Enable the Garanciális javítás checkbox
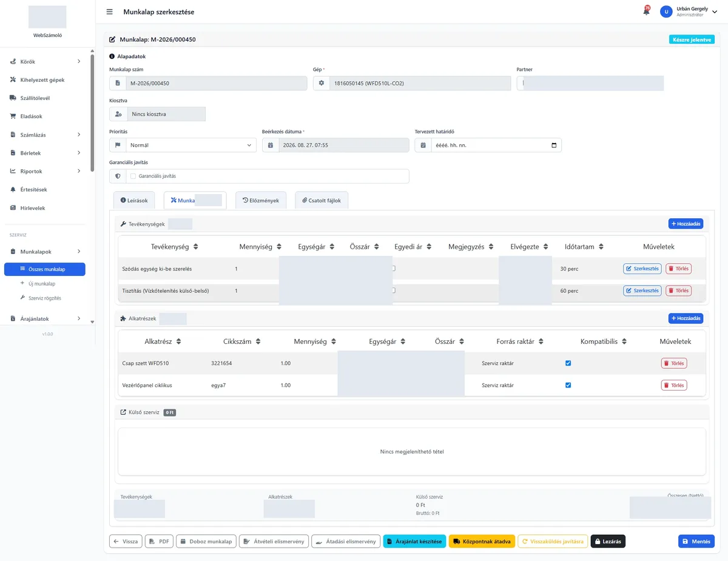The image size is (728, 561). point(133,176)
